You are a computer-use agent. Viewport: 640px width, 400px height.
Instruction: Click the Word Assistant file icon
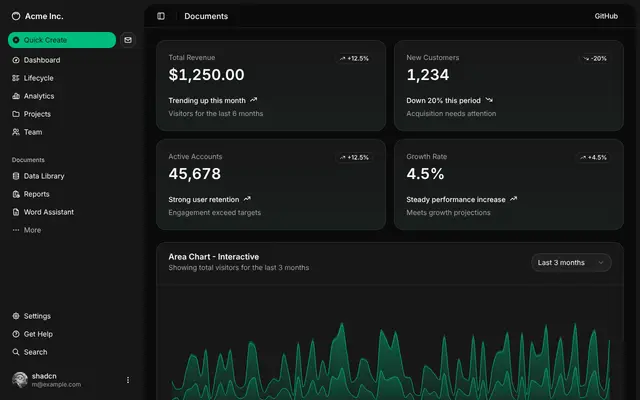point(16,212)
